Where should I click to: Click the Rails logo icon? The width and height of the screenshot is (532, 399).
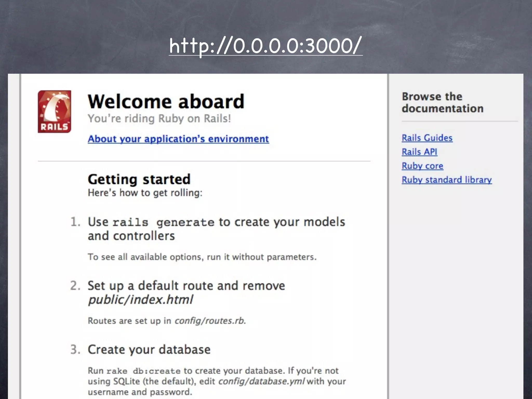click(x=54, y=111)
